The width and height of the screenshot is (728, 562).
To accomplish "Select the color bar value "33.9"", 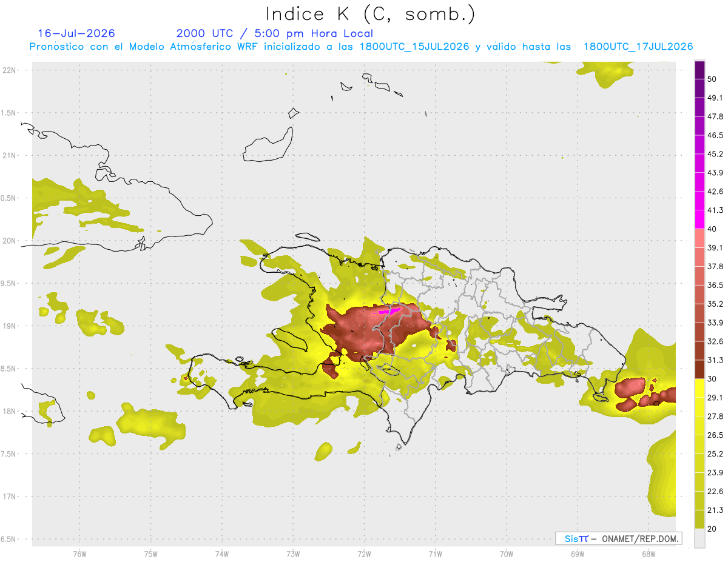I will (x=715, y=323).
